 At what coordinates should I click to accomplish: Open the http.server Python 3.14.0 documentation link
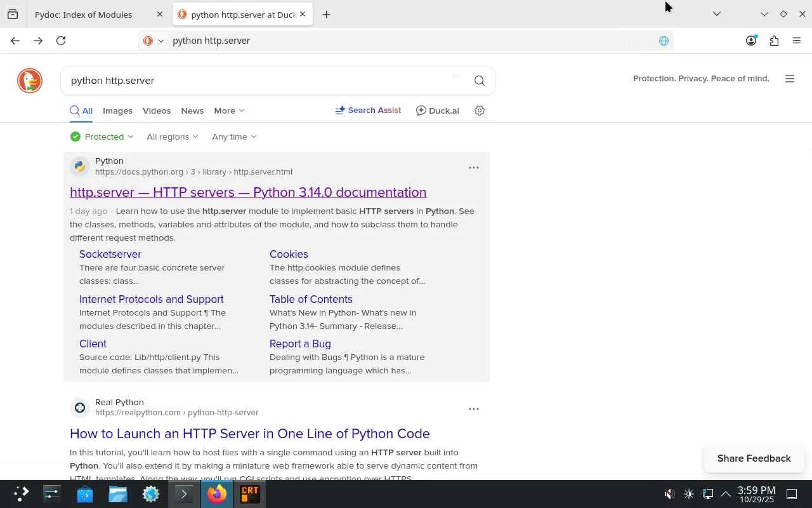(x=248, y=192)
